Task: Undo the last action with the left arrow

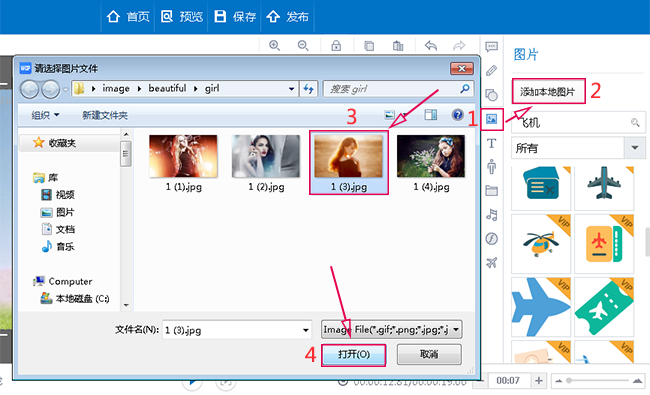Action: pyautogui.click(x=431, y=46)
